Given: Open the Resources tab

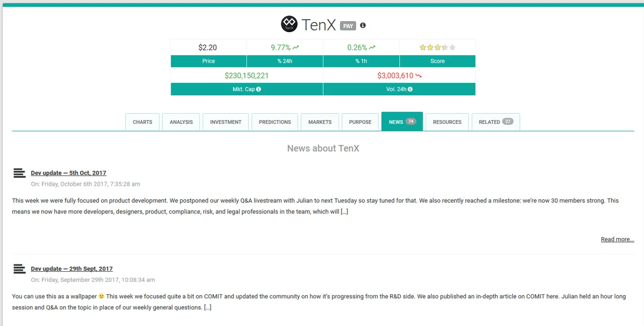Looking at the screenshot, I should tap(447, 122).
